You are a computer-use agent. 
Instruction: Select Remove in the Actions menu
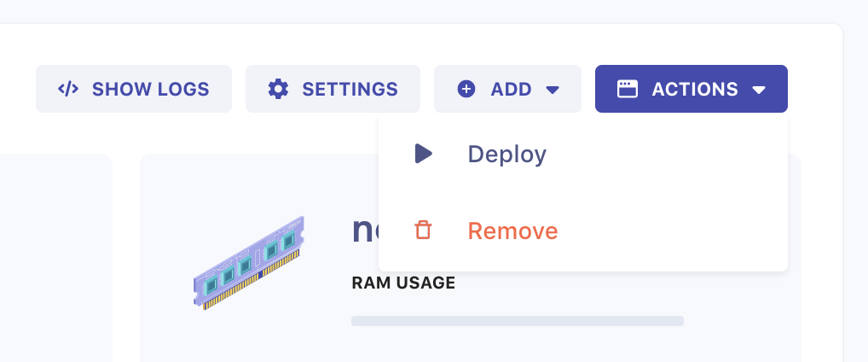pos(512,231)
